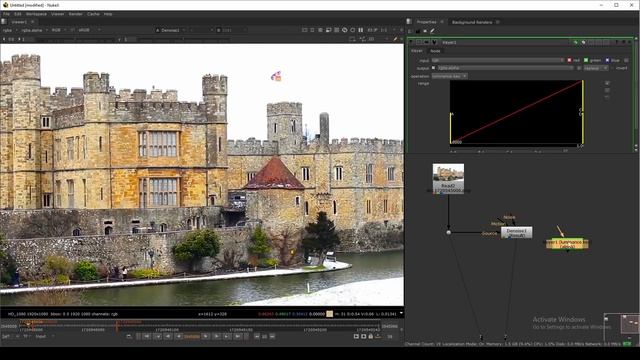Select the Denoise1 node
The height and width of the screenshot is (360, 640).
(516, 233)
